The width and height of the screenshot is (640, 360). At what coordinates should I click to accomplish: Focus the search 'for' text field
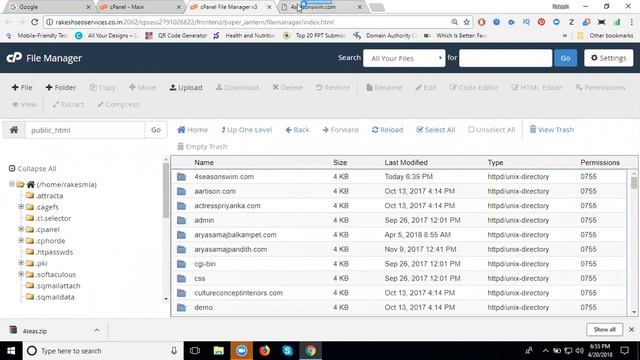505,58
